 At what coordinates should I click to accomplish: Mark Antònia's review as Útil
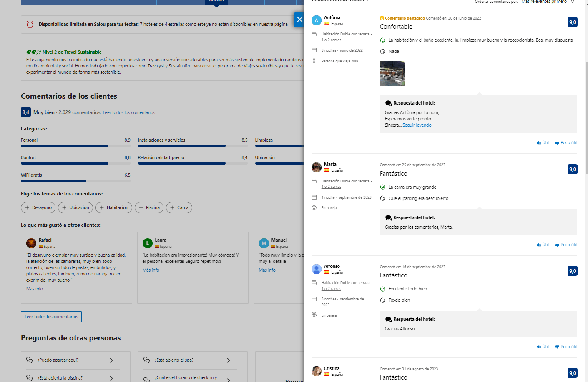[543, 142]
